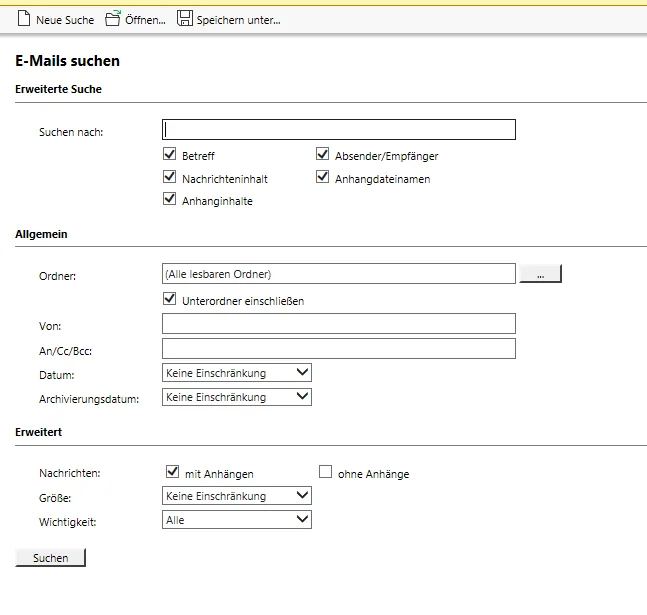The width and height of the screenshot is (647, 615).
Task: Open a saved search with Öffnen... label
Action: tap(145, 20)
